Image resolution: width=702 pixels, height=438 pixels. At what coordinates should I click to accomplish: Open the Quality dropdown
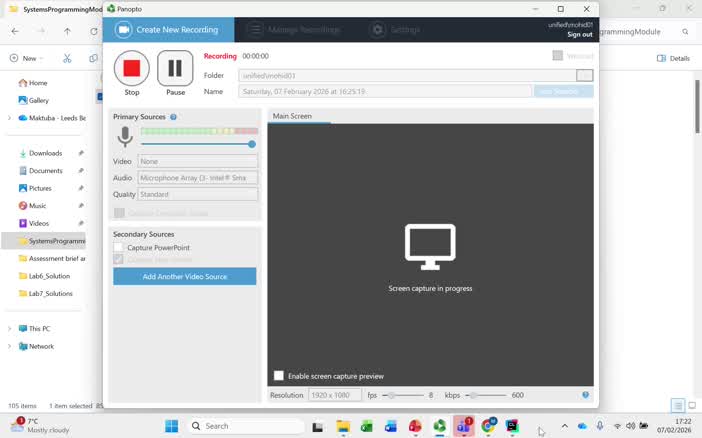click(x=197, y=194)
